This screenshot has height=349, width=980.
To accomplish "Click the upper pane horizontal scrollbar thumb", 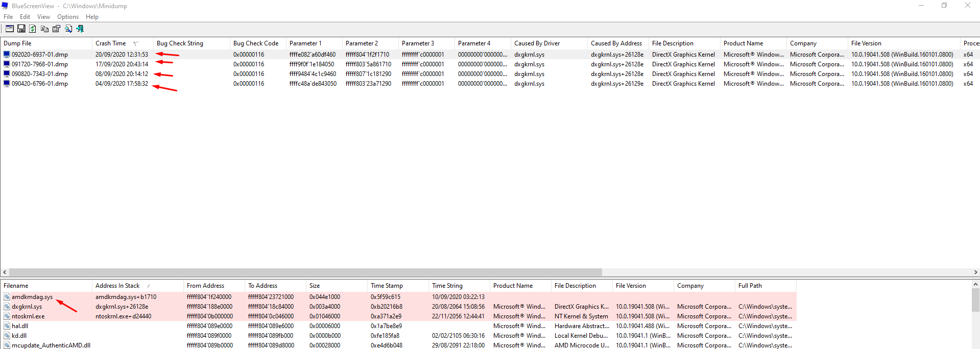I will tap(305, 272).
